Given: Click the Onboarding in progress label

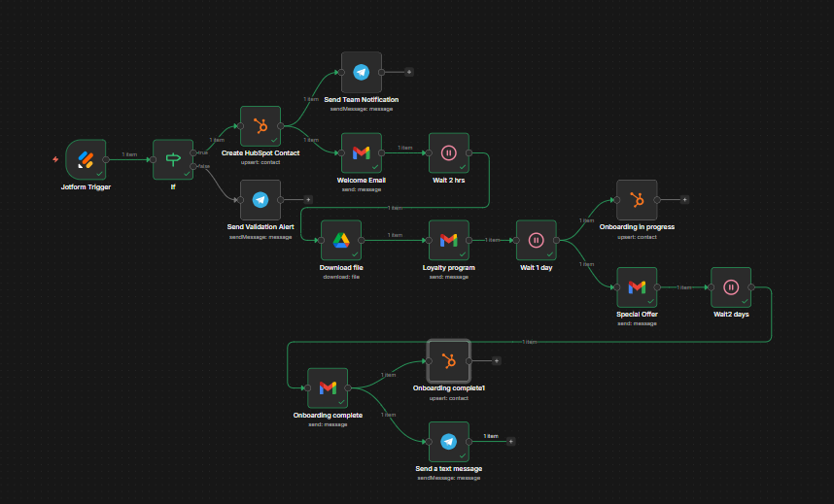Looking at the screenshot, I should click(637, 227).
